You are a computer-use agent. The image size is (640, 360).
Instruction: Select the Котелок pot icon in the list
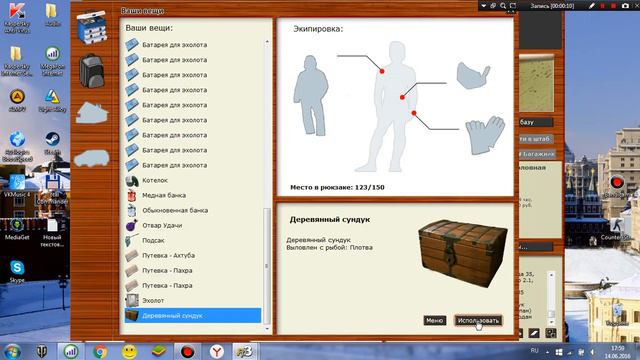coord(132,180)
